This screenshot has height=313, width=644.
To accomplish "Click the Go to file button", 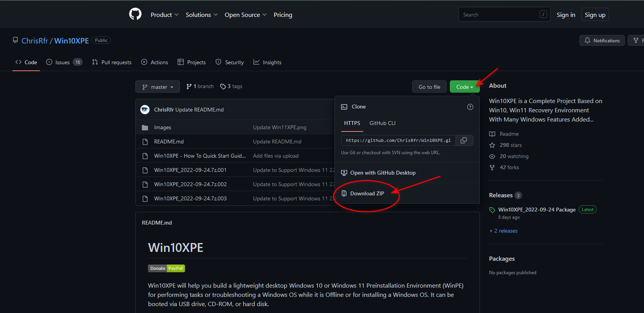I will coord(429,87).
